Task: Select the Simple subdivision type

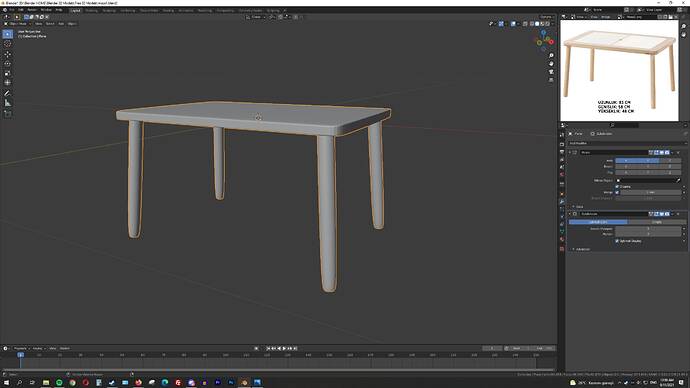Action: (x=657, y=222)
